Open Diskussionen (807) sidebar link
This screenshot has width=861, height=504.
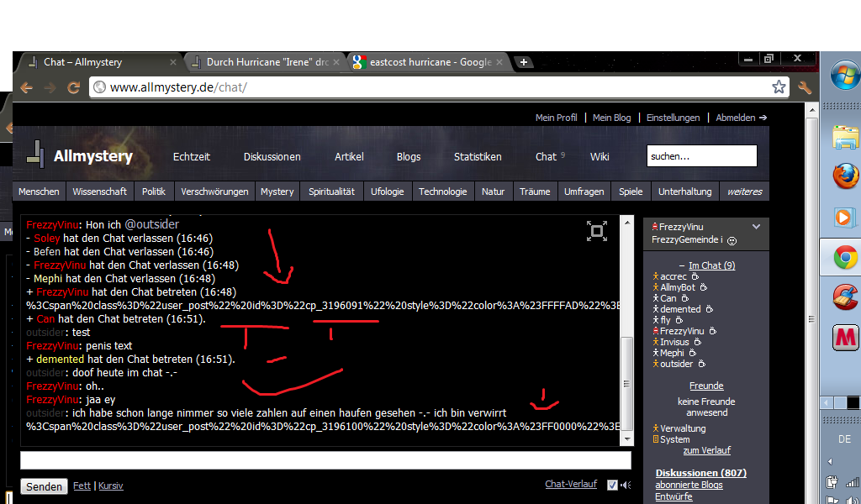click(x=701, y=473)
